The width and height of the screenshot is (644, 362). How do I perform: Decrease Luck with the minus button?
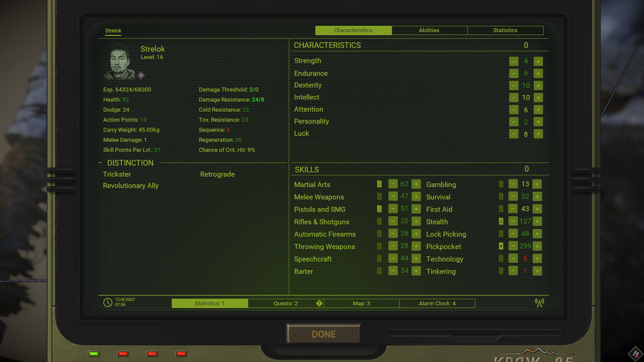point(514,134)
